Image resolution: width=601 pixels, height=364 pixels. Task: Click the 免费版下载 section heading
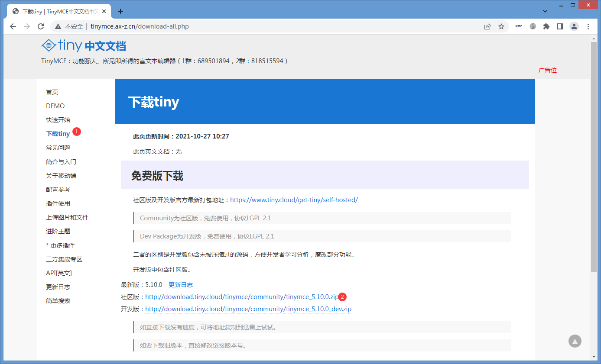157,176
